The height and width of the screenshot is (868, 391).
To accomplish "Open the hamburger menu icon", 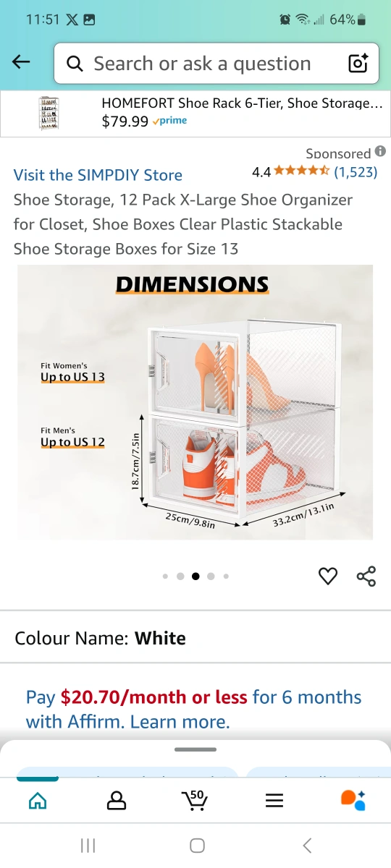I will (274, 801).
